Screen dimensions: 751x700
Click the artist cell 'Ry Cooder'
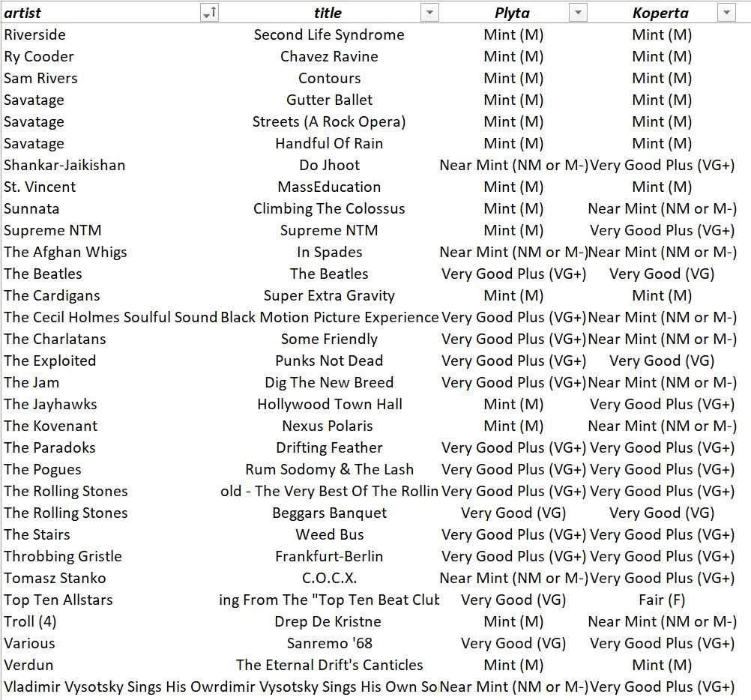coord(39,56)
